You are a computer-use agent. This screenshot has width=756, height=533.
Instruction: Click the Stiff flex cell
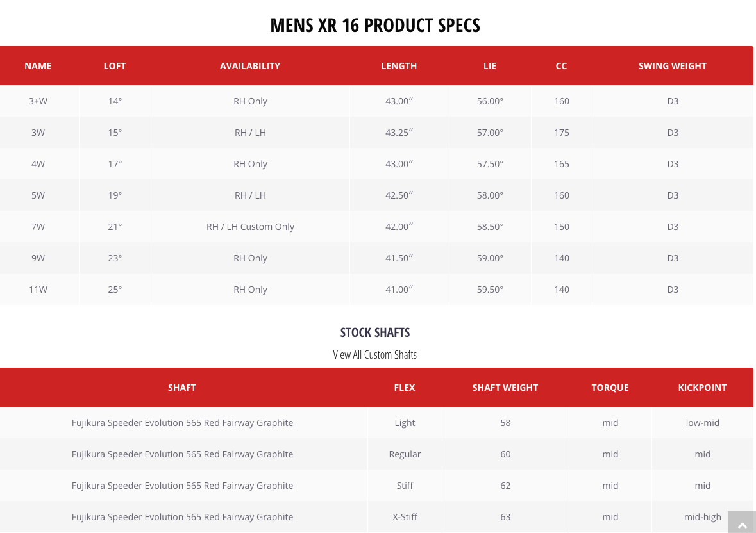pyautogui.click(x=405, y=485)
